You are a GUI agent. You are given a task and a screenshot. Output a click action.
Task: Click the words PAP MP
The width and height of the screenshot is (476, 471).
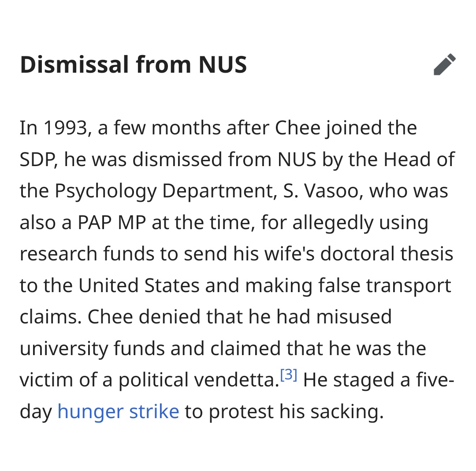(112, 223)
